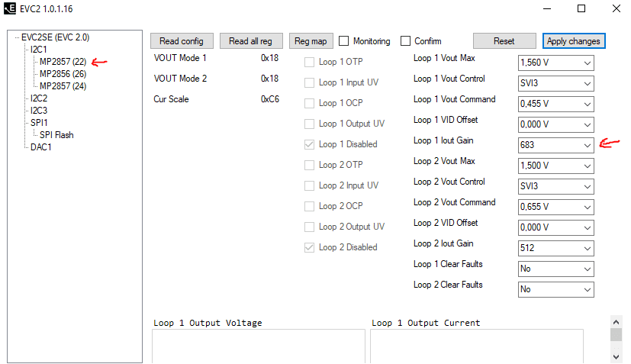Select the I2C2 bus tree node
Viewport: 631px width, 364px height.
tap(38, 98)
